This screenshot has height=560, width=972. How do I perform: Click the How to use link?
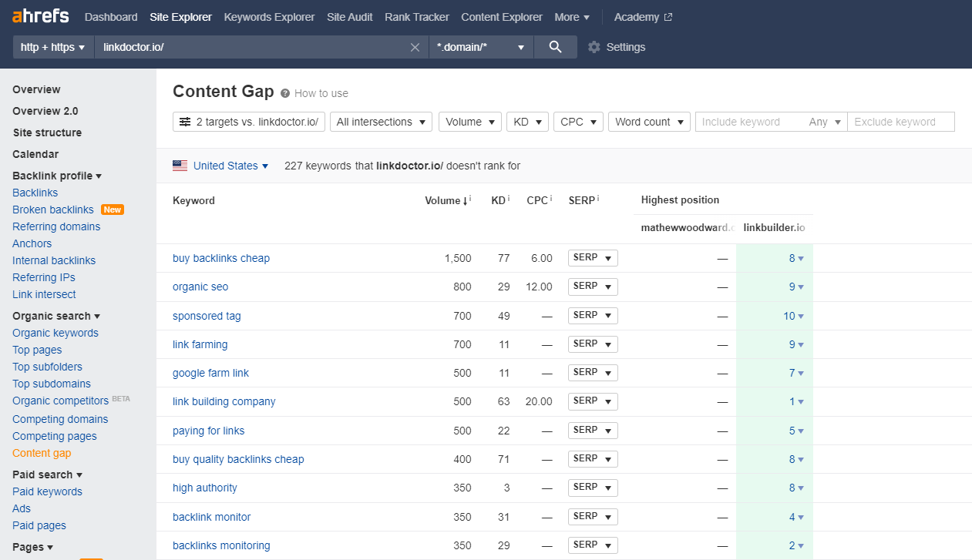(321, 93)
